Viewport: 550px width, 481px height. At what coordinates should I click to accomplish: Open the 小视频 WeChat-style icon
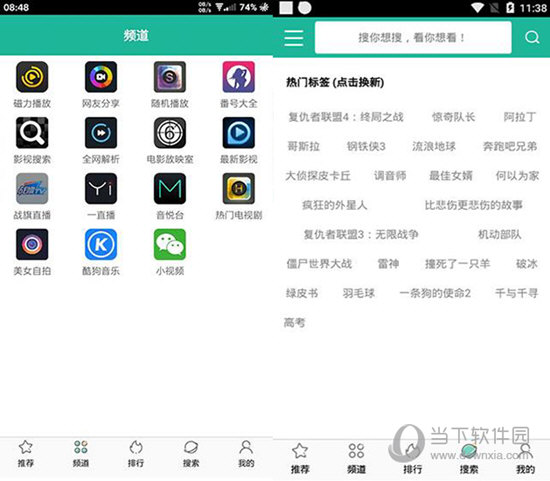pyautogui.click(x=170, y=244)
